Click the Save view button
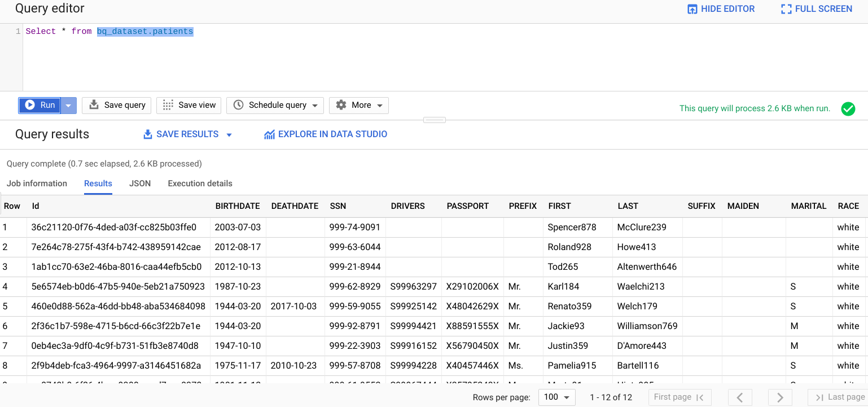The height and width of the screenshot is (407, 868). (189, 105)
